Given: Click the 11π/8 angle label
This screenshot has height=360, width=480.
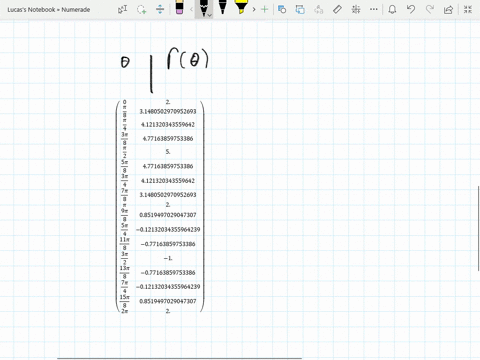Looking at the screenshot, I should (125, 244).
